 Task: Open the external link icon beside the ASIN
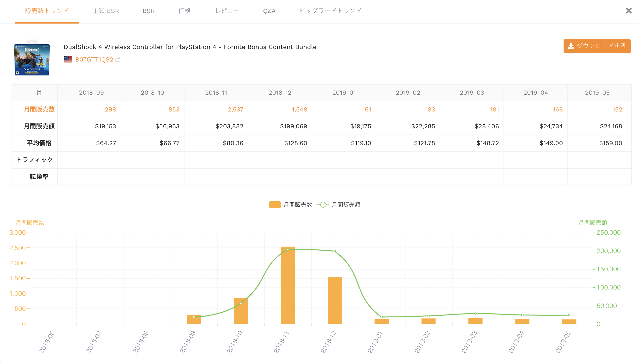(x=118, y=60)
